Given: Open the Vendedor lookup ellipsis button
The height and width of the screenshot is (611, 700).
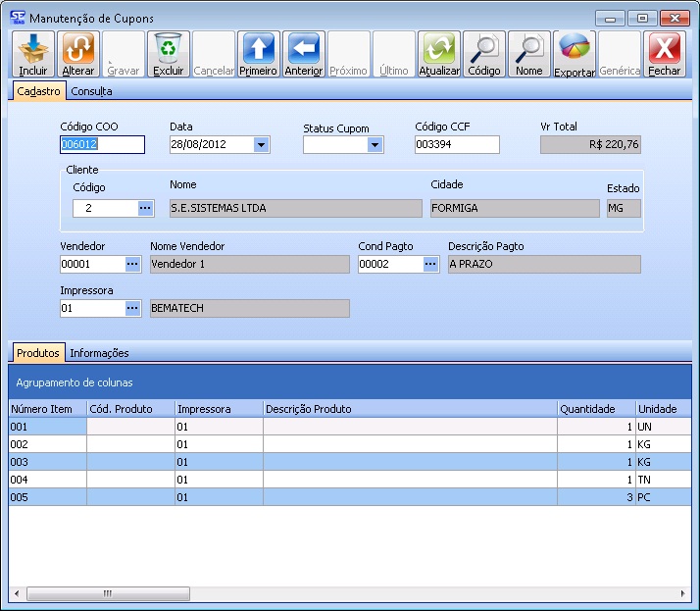Looking at the screenshot, I should click(x=132, y=264).
